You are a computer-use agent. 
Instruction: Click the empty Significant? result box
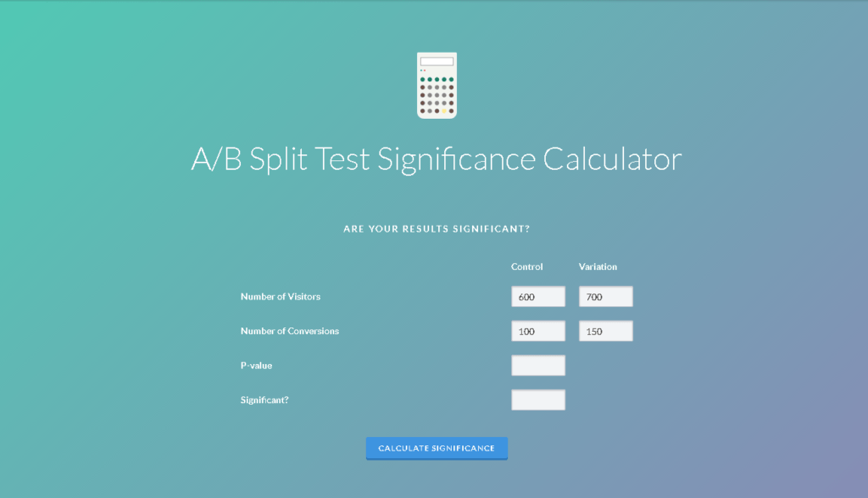click(538, 400)
